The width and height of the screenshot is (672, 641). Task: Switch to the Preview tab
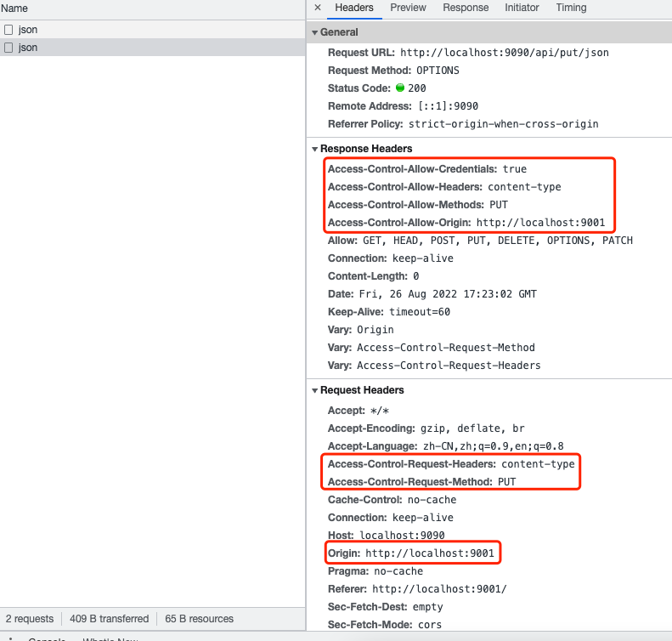(408, 8)
